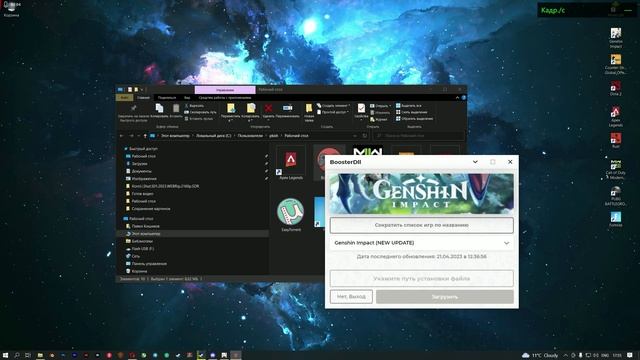Image resolution: width=640 pixels, height=360 pixels.
Task: Open the Call of Duty desktop shortcut
Action: pos(616,169)
